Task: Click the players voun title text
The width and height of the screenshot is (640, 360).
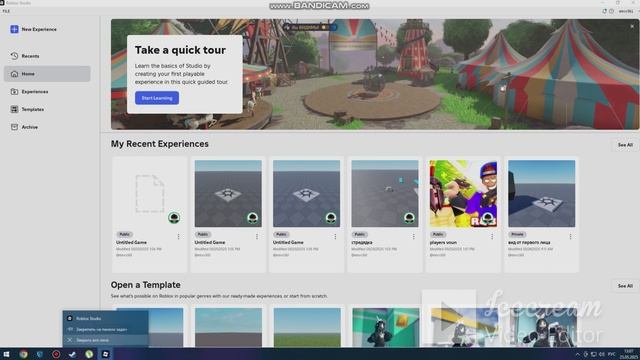Action: coord(443,242)
